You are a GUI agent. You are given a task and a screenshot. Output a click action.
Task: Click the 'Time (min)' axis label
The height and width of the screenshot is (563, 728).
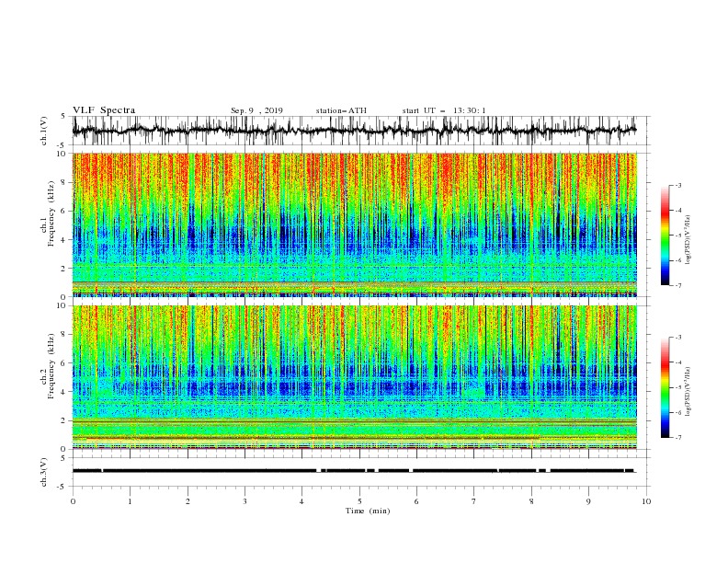pos(368,511)
